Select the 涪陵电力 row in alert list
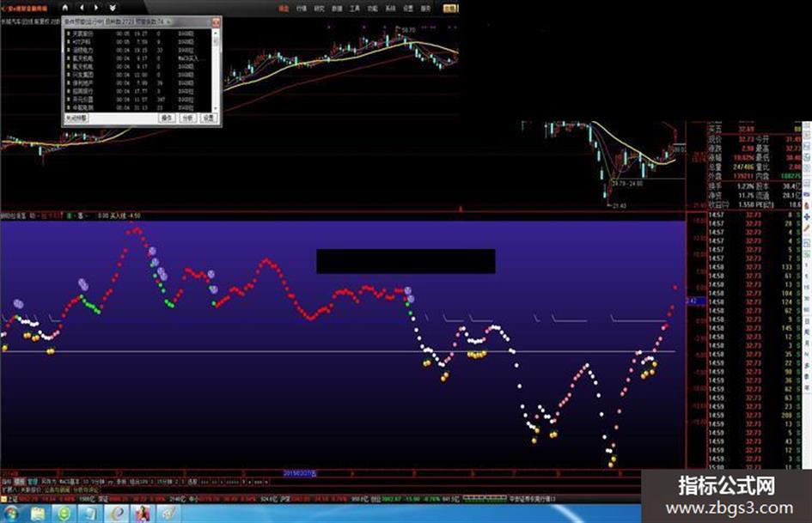 [137, 50]
